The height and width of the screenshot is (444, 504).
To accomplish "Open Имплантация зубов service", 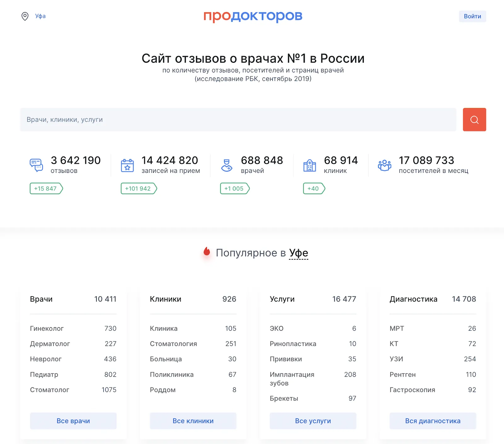I will 292,379.
